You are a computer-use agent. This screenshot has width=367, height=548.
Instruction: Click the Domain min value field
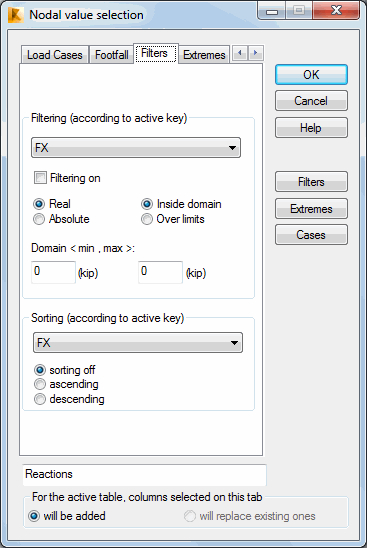[x=53, y=272]
